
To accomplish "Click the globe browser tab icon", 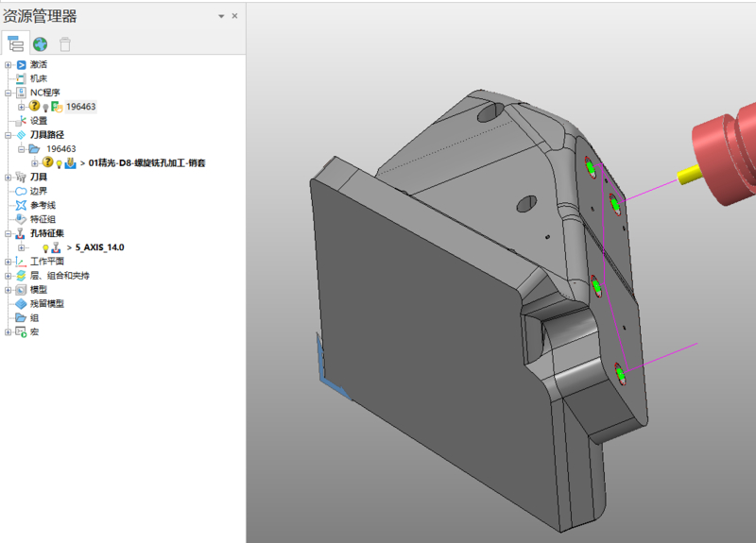I will [40, 43].
